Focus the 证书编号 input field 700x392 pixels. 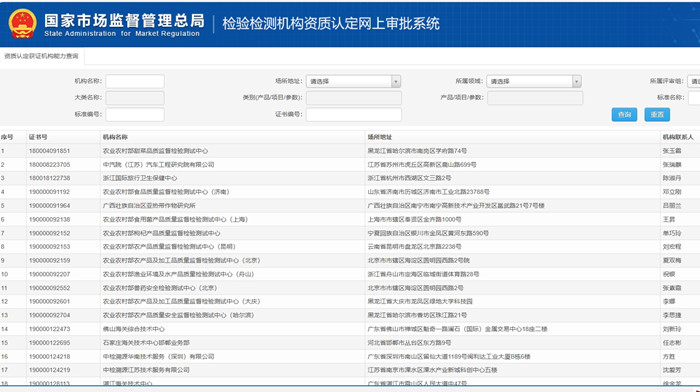[x=354, y=114]
